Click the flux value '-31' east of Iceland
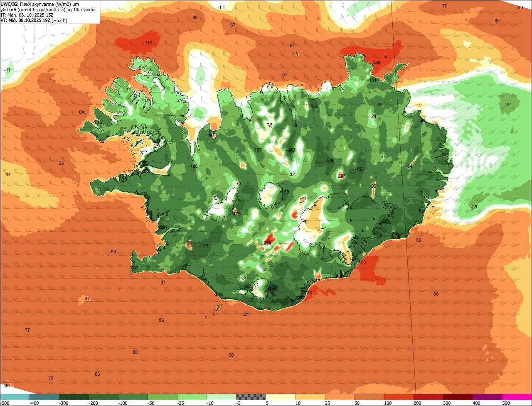This screenshot has height=406, width=532. [x=509, y=105]
